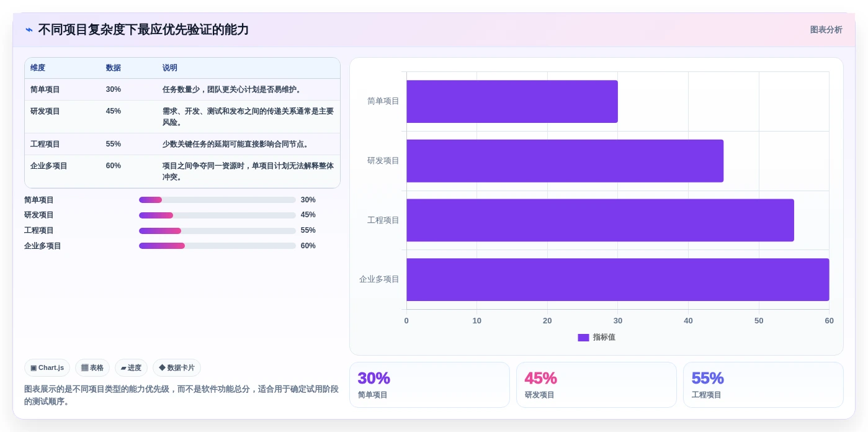Click the 维度 column header

38,68
